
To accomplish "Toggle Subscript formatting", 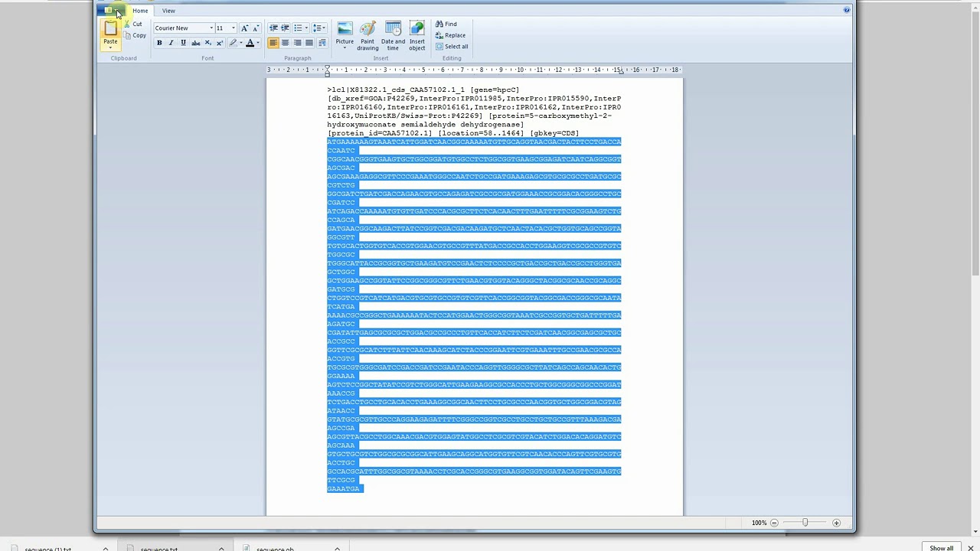I will point(207,43).
